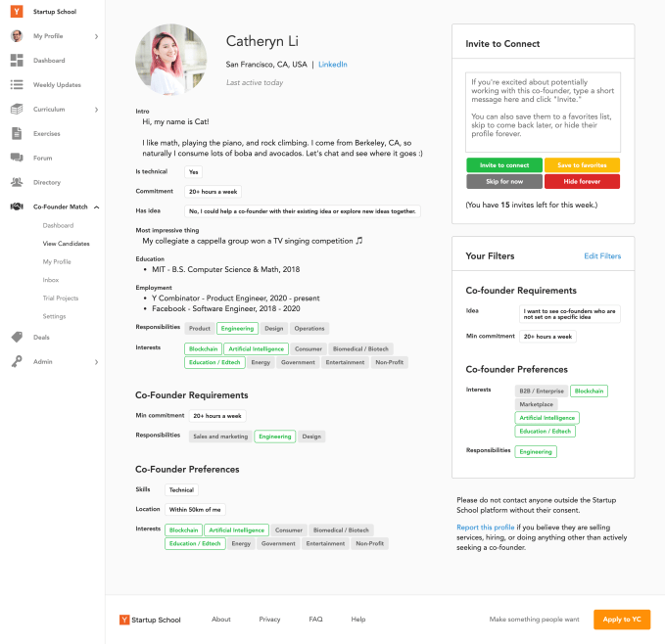Open the Forum chat icon
Screen dimensions: 665x644
coord(17,158)
